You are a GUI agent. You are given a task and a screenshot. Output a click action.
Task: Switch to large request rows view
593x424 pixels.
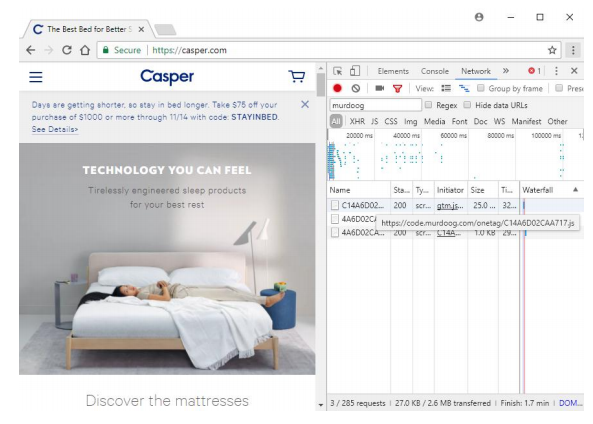tap(446, 89)
